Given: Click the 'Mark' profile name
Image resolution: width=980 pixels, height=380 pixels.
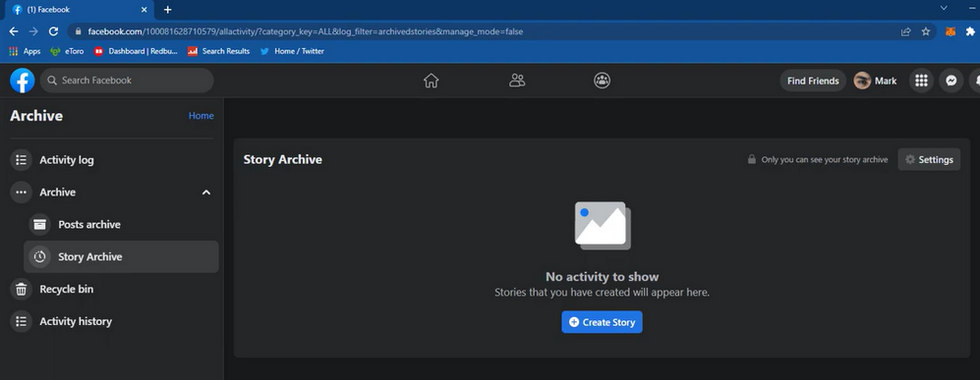Looking at the screenshot, I should [886, 81].
